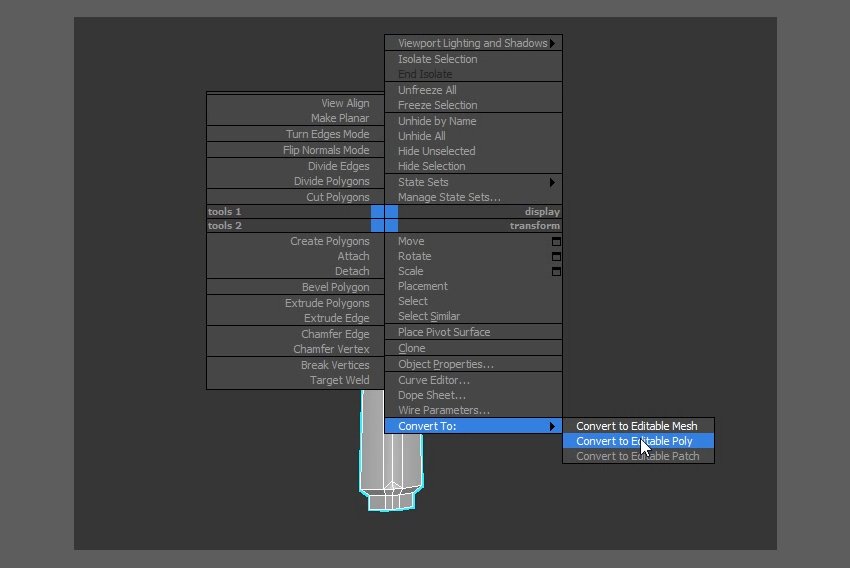Click Object Properties... entry
Viewport: 850px width, 568px height.
tap(445, 364)
